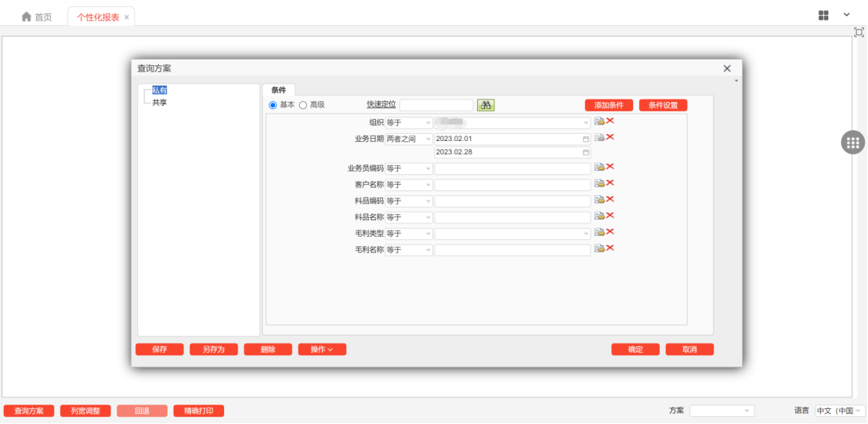The height and width of the screenshot is (424, 868).
Task: Click into the 快速定位 input field
Action: coord(436,105)
